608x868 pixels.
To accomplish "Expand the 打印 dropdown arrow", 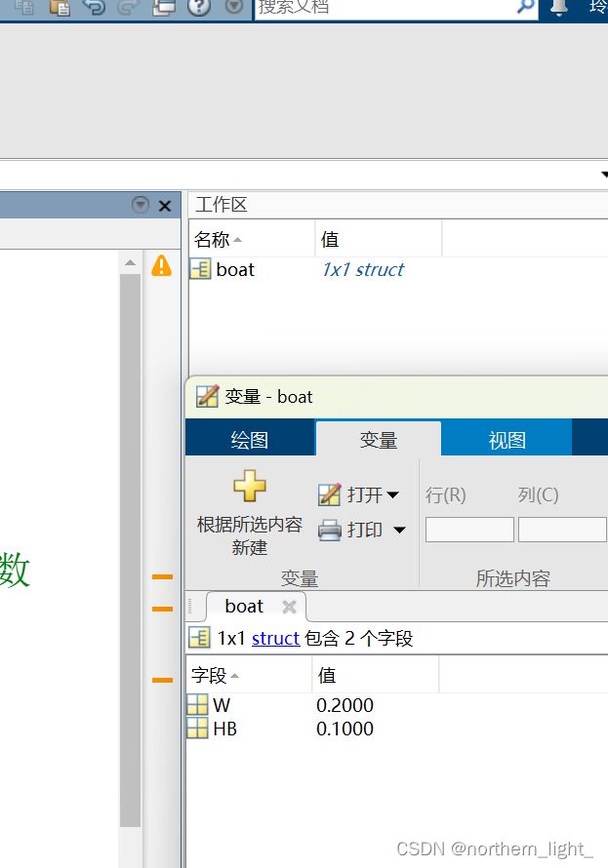I will [x=399, y=531].
